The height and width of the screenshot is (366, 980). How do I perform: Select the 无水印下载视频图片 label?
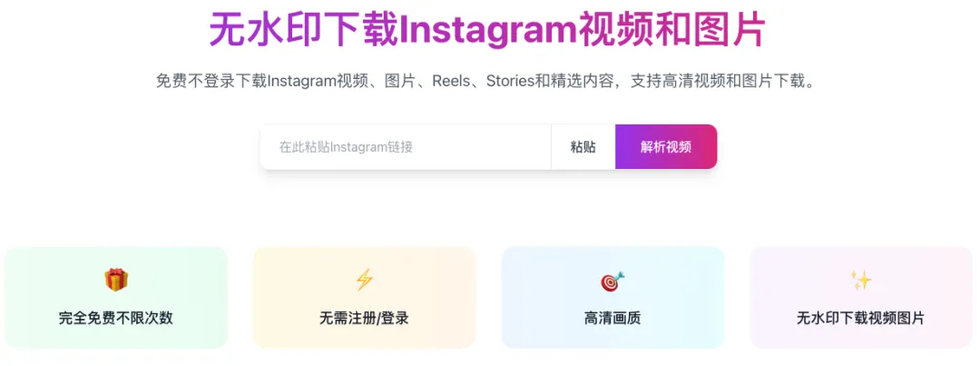[860, 318]
